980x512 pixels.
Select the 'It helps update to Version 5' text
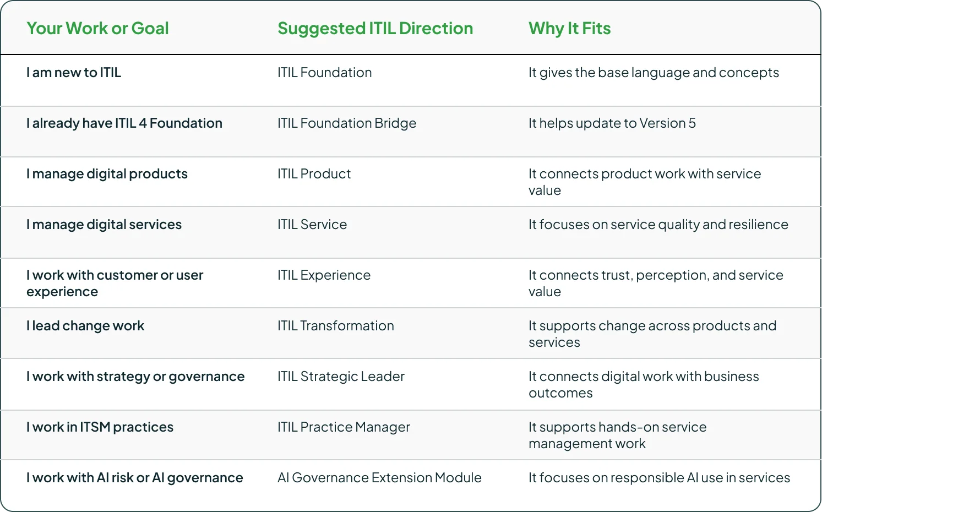click(x=612, y=123)
